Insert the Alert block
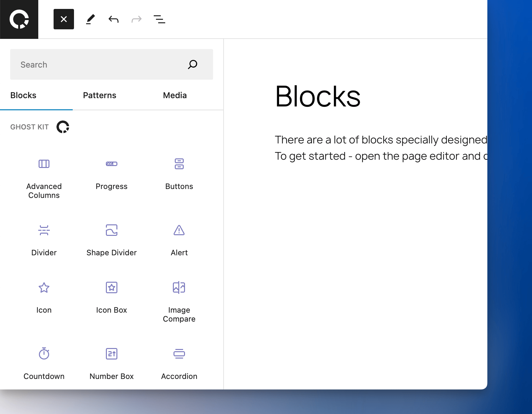The image size is (532, 414). click(179, 240)
